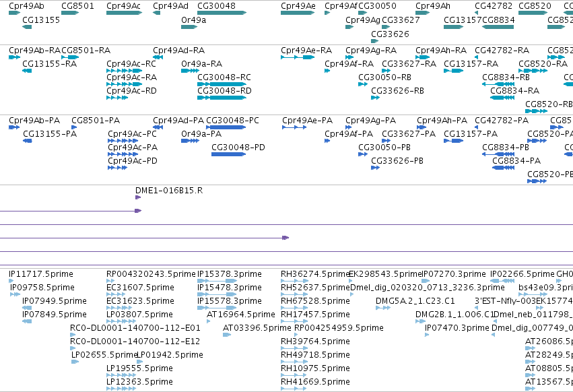
Task: Open EST LP19555.5prime label
Action: click(139, 368)
